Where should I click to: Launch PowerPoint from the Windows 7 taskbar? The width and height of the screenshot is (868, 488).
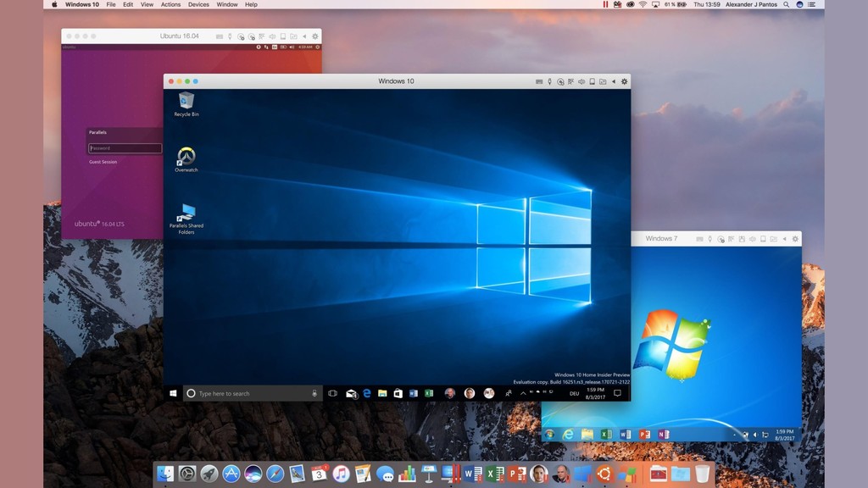pyautogui.click(x=644, y=435)
